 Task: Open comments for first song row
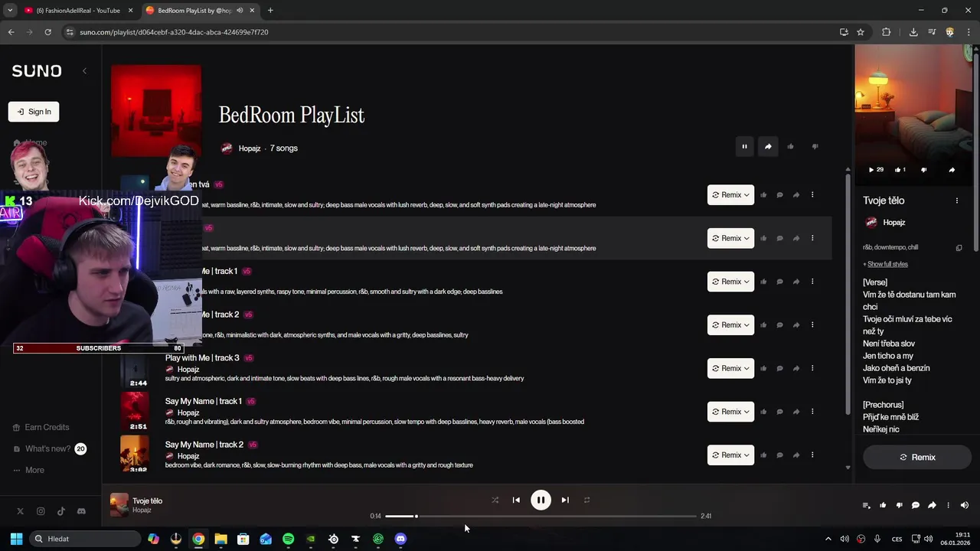(x=779, y=195)
